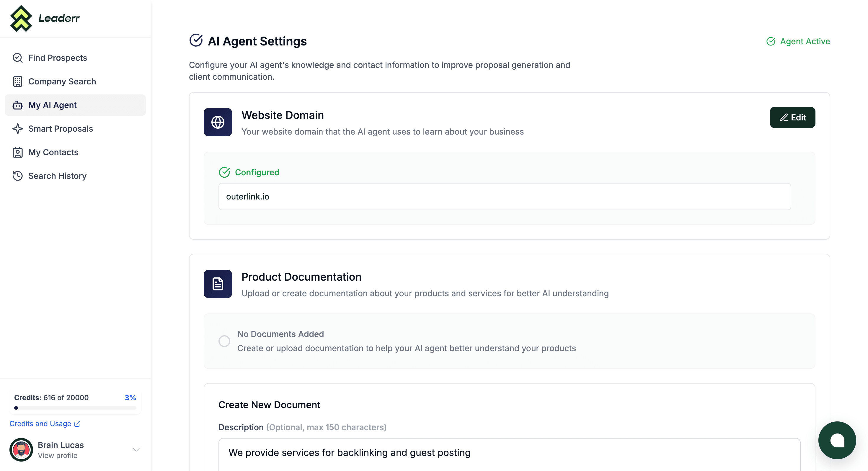Click the Agent Active status indicator
This screenshot has width=868, height=471.
(798, 41)
